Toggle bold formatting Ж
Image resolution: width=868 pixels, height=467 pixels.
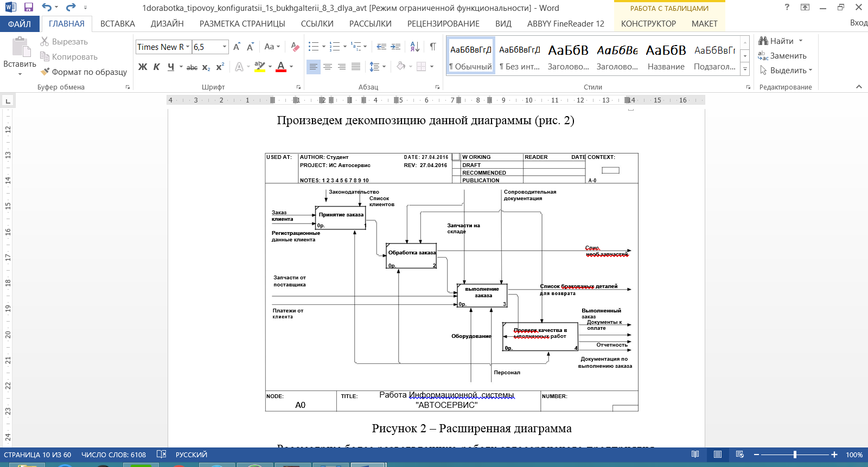click(143, 67)
